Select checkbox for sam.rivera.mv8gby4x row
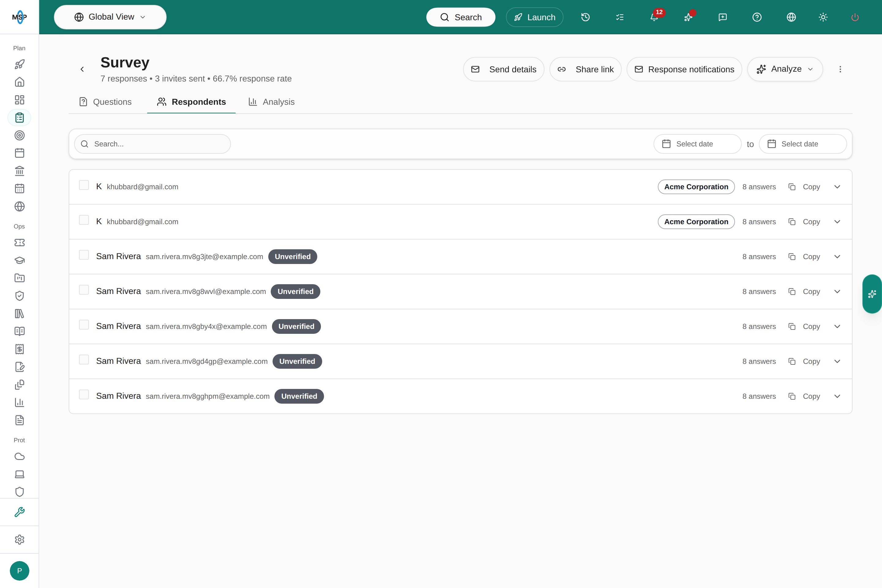The width and height of the screenshot is (882, 588). point(84,325)
